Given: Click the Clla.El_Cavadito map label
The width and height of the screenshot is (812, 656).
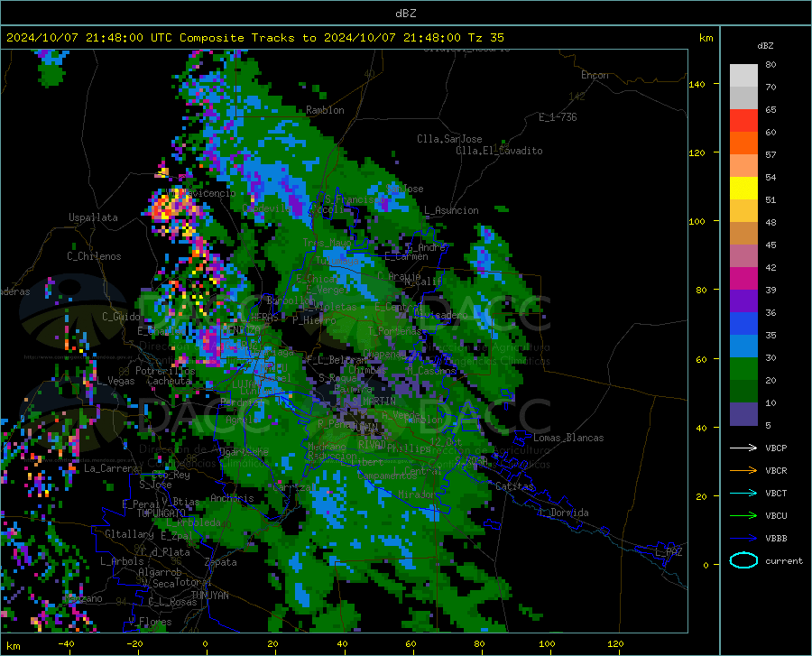Looking at the screenshot, I should tap(499, 151).
